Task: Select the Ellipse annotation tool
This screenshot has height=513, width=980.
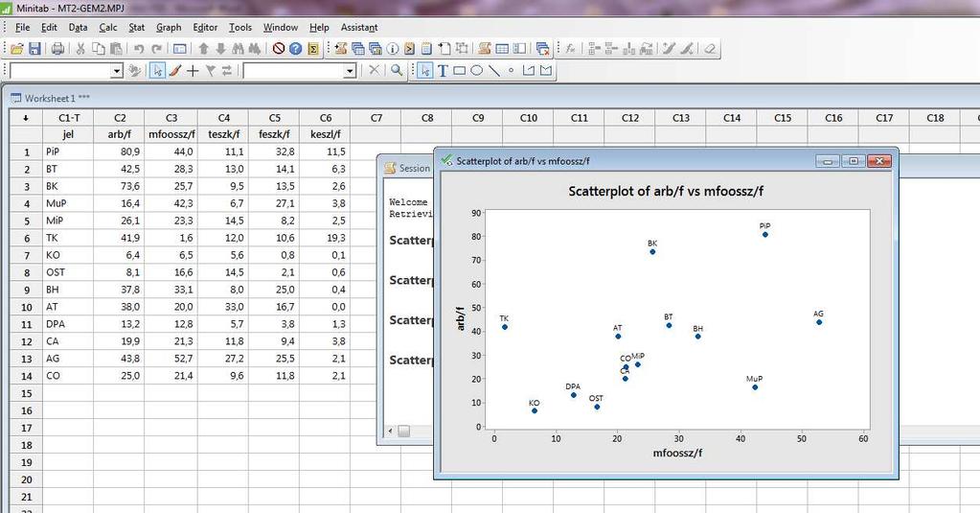Action: 476,71
